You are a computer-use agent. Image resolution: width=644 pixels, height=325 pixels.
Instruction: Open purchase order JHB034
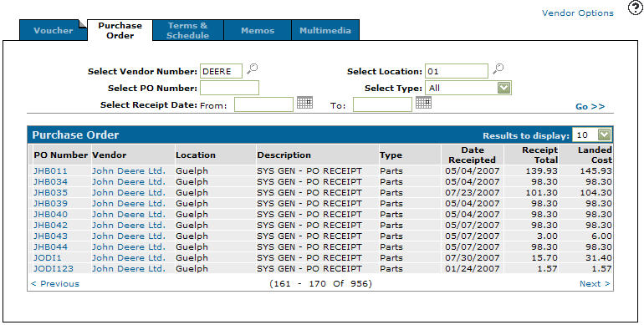[50, 181]
